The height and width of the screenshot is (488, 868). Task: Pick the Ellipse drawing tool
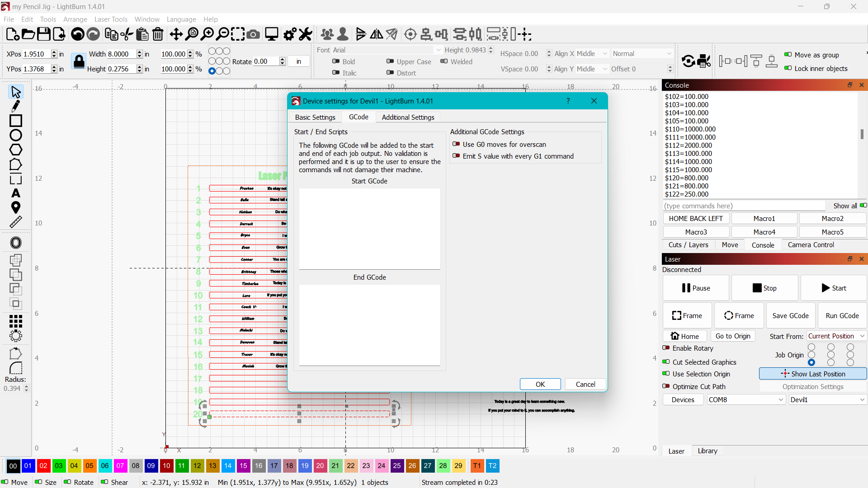16,135
